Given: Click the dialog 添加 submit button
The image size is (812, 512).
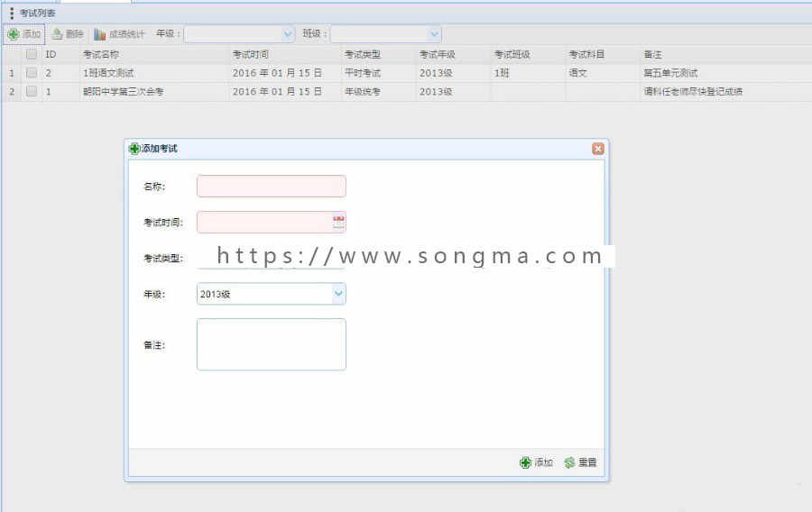Looking at the screenshot, I should [537, 462].
